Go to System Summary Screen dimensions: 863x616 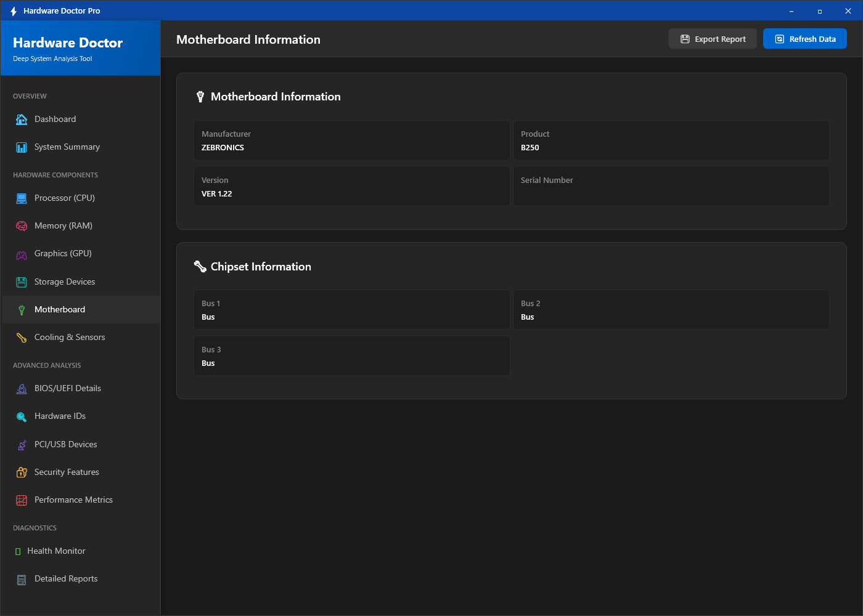[81, 147]
